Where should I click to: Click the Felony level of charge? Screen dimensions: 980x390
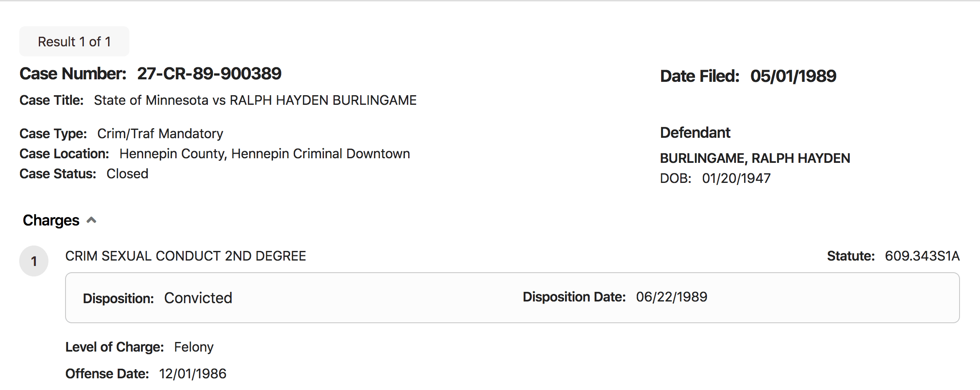(x=194, y=347)
